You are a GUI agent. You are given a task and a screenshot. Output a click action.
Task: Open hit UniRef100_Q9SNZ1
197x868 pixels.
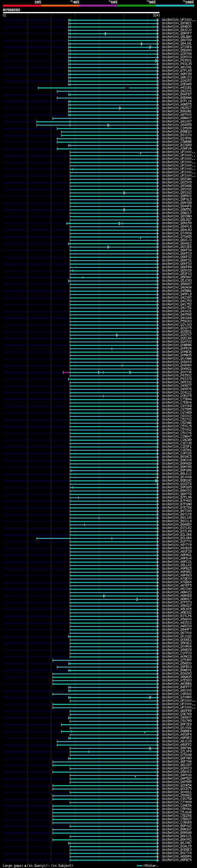pos(177,24)
